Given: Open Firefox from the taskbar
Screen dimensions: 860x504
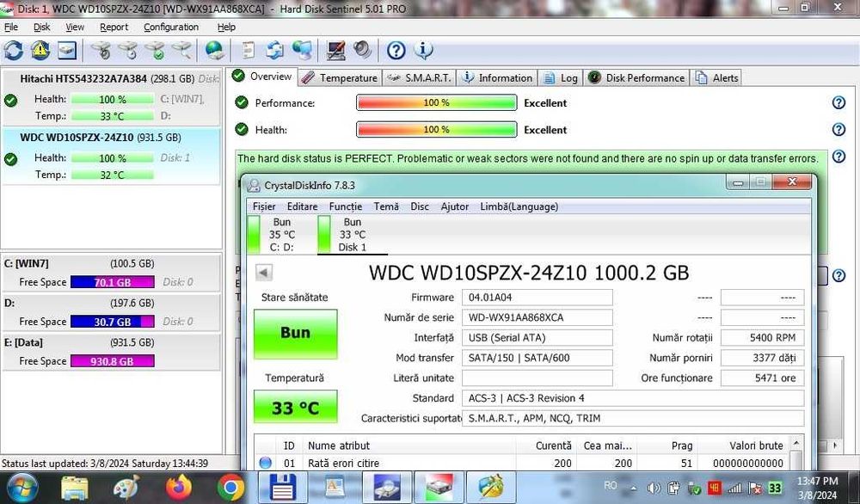Looking at the screenshot, I should pyautogui.click(x=180, y=487).
